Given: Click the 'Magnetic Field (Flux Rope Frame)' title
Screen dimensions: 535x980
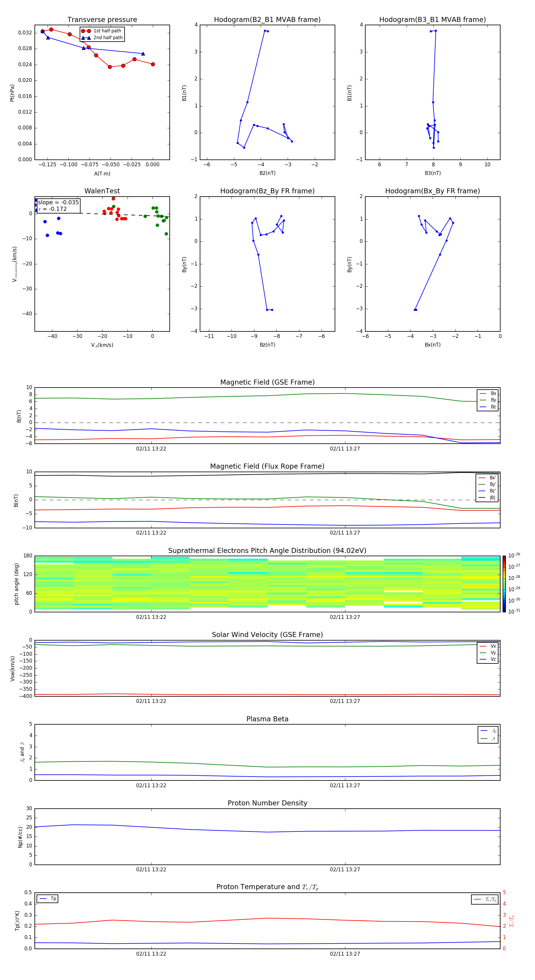Looking at the screenshot, I should click(267, 467).
